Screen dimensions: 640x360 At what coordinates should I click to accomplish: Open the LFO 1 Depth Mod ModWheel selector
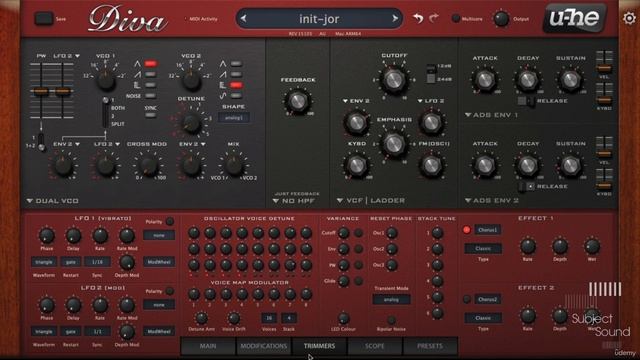pos(159,262)
